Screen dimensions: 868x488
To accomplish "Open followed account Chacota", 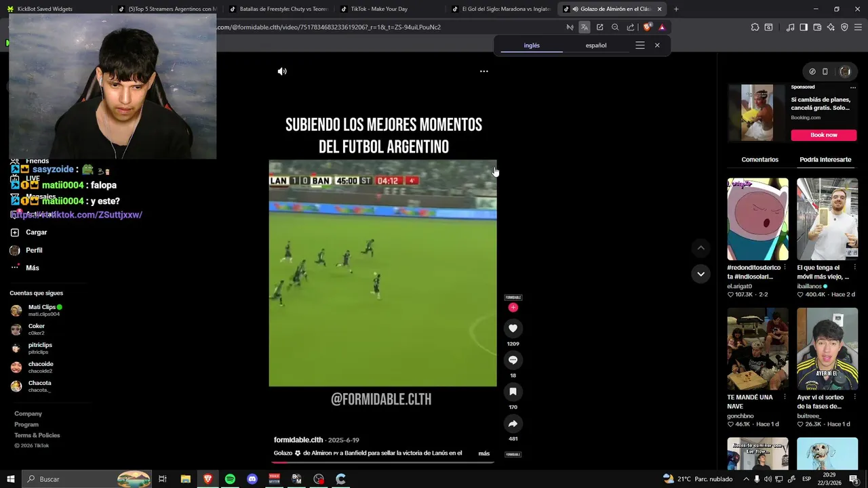I will pos(31,386).
